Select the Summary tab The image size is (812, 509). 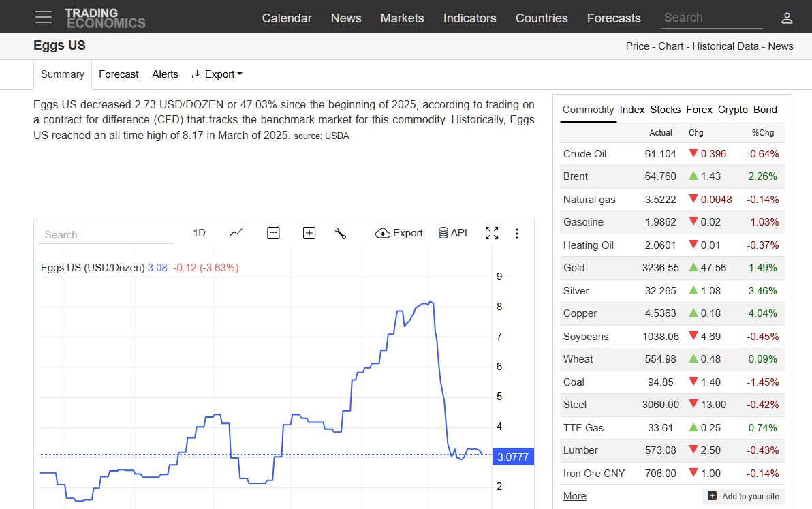point(63,74)
